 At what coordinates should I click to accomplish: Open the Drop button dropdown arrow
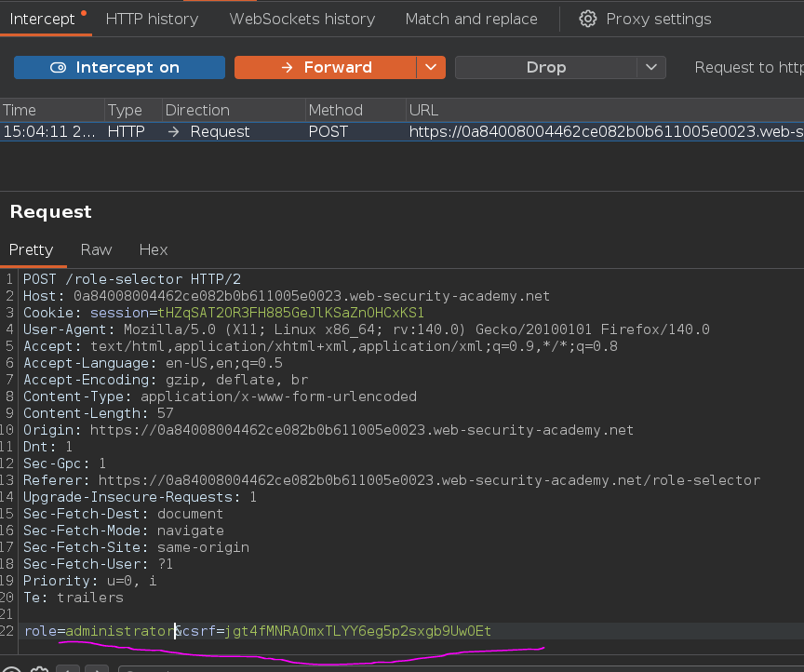(x=651, y=67)
